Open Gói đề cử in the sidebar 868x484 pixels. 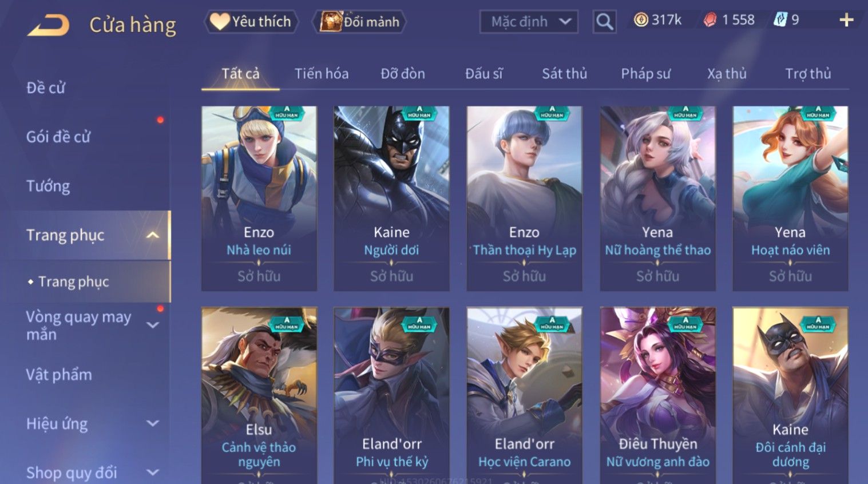pos(58,137)
